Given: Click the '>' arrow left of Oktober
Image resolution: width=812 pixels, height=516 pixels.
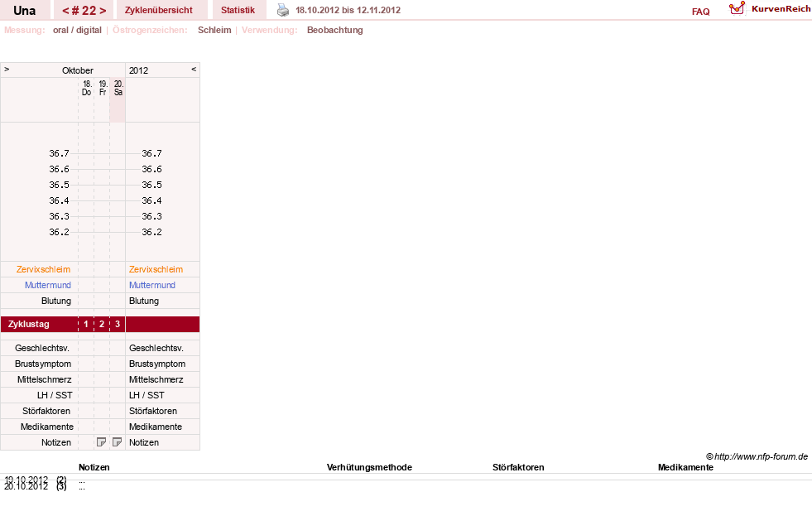Looking at the screenshot, I should coord(7,69).
